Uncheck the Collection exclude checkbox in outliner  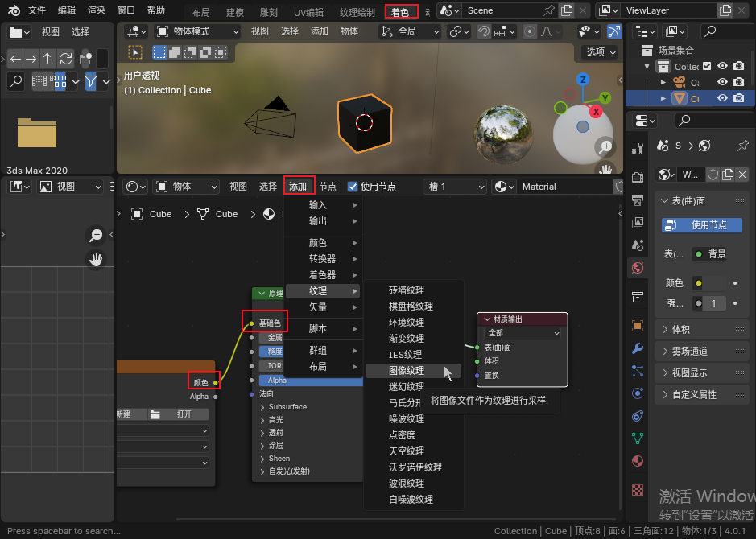click(x=707, y=67)
